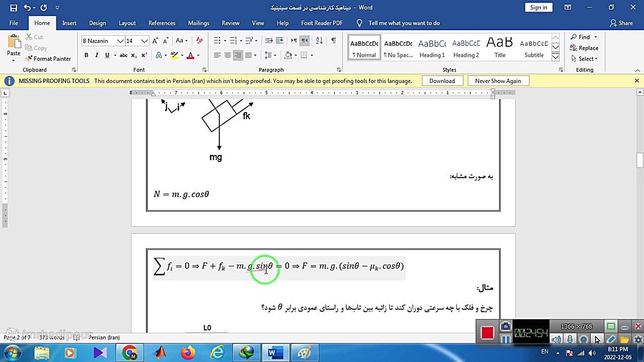This screenshot has height=362, width=644.
Task: Apply subscript formatting
Action: (134, 55)
